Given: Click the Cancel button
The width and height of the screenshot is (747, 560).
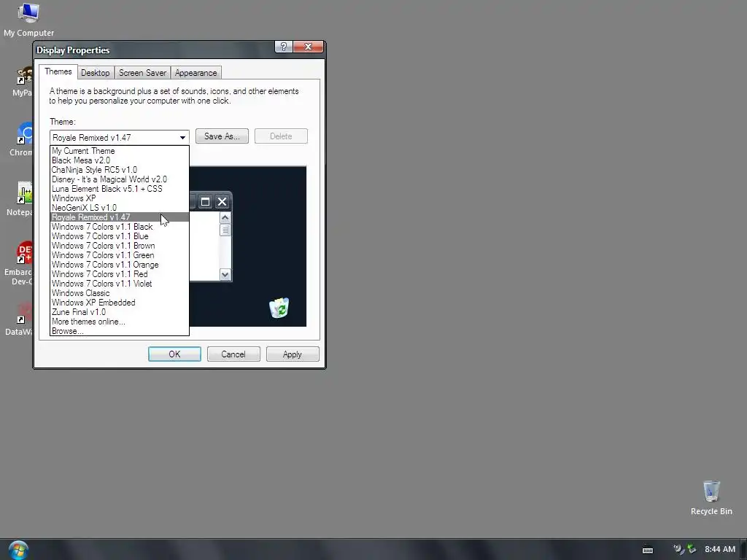Looking at the screenshot, I should tap(233, 354).
